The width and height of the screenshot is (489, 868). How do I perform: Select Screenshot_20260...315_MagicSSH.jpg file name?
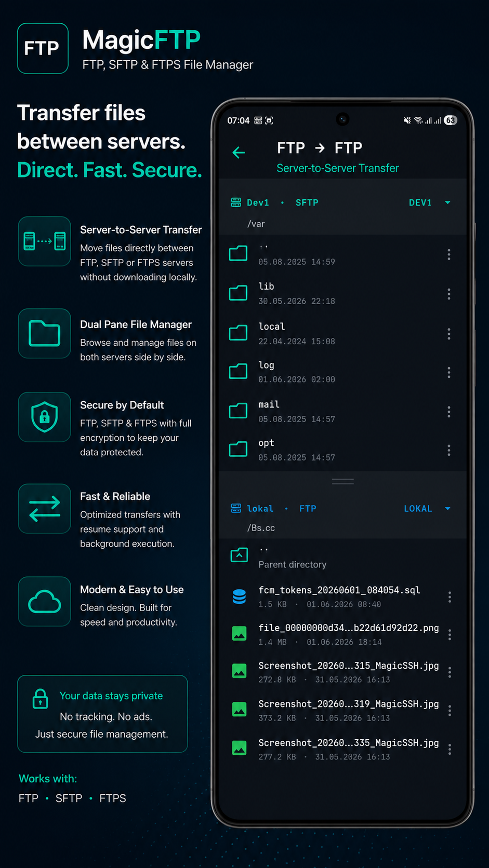[349, 666]
